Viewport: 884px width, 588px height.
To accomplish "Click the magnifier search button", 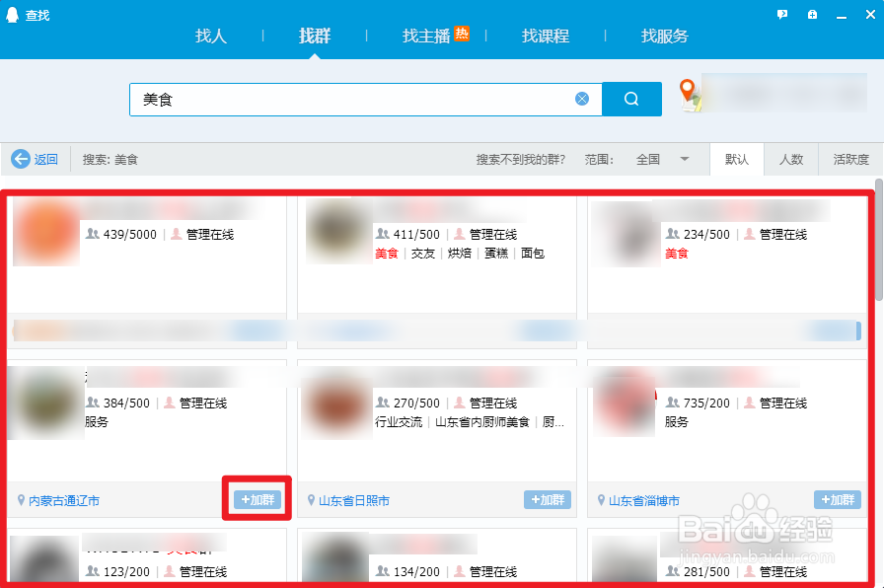I will coord(631,100).
